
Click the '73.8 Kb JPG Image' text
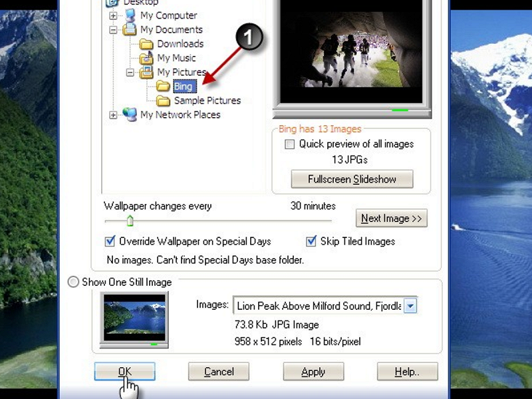pyautogui.click(x=277, y=325)
